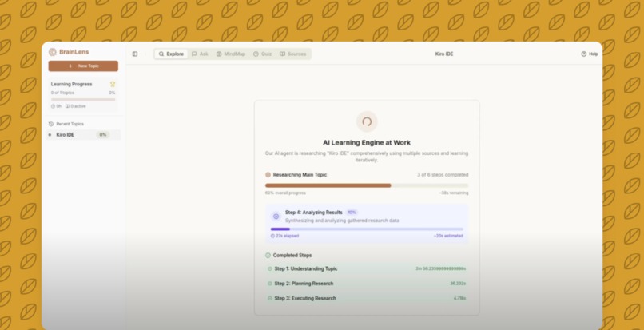Click the 62% overall progress label

click(x=285, y=193)
